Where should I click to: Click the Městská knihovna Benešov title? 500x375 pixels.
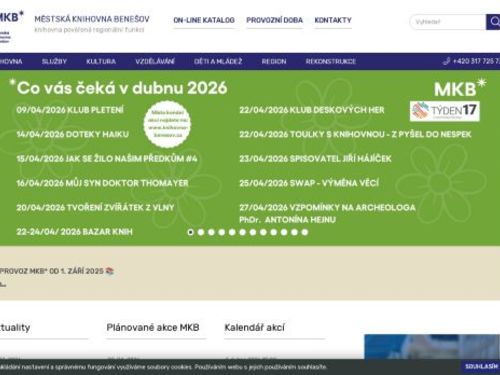[x=92, y=19]
